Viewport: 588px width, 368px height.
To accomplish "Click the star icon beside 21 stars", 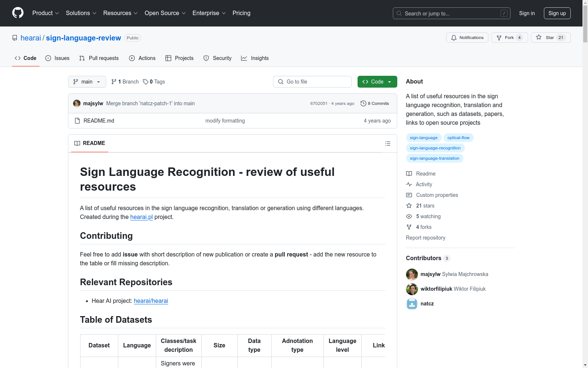I will pos(409,206).
